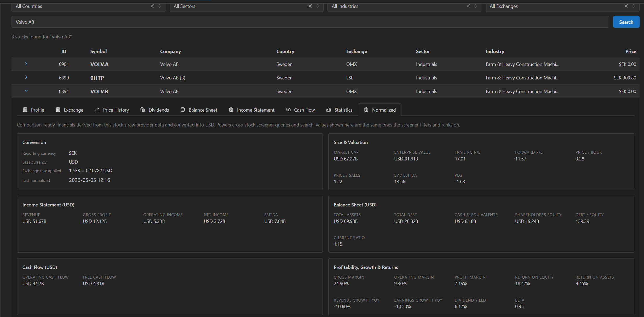Click the Volvo AB search field
Screen dimensions: 644x317
click(x=310, y=22)
